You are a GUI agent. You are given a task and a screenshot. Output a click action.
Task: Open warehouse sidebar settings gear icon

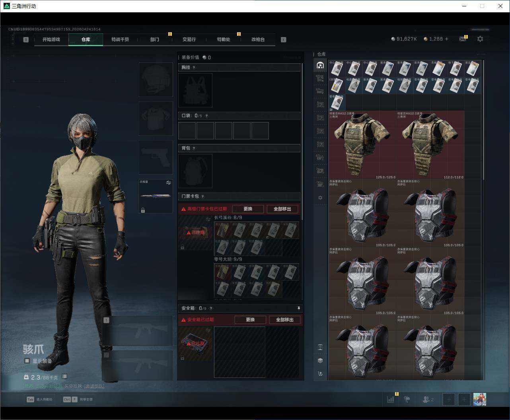320,198
